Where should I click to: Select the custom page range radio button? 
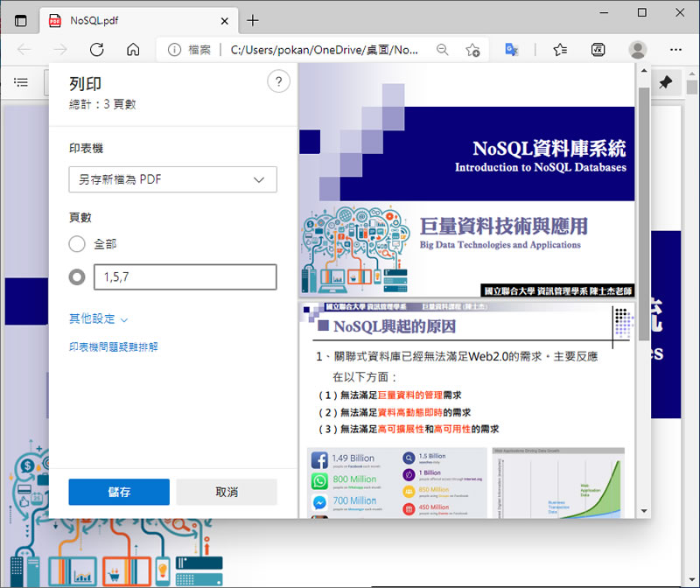[x=77, y=277]
